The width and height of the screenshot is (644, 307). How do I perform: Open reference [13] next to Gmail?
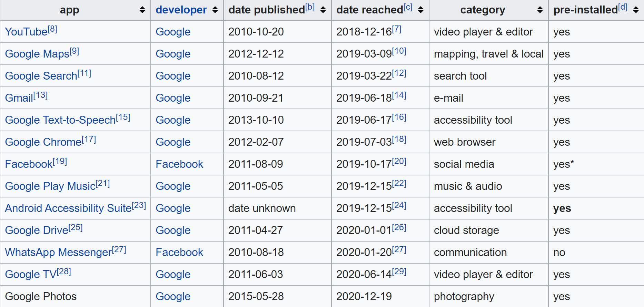point(41,95)
